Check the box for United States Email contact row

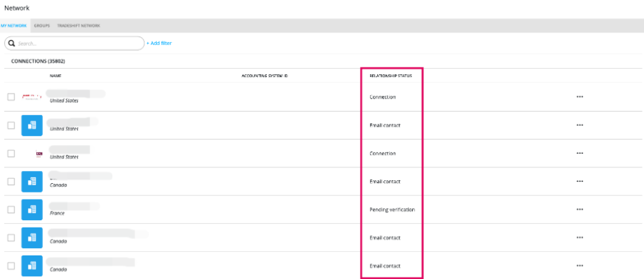(11, 125)
